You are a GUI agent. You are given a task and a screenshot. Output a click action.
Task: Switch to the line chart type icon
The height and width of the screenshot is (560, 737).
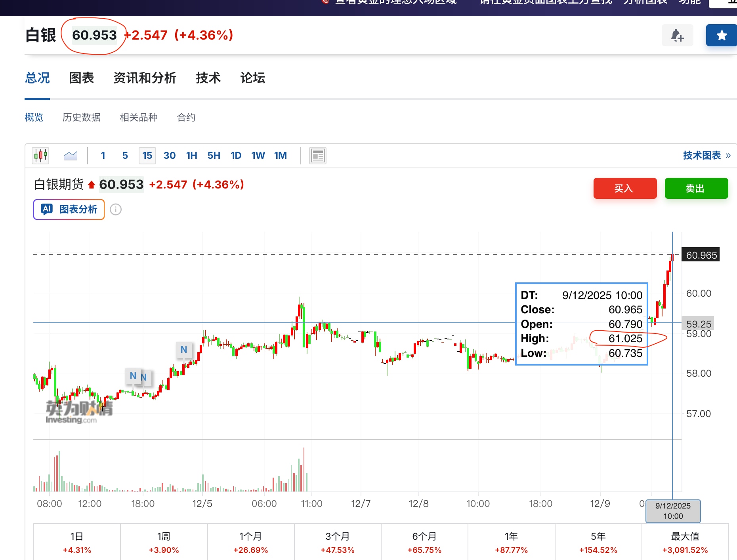71,155
